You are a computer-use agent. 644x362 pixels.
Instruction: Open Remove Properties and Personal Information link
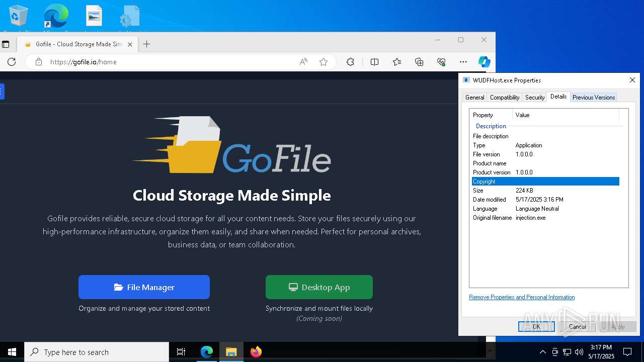522,297
